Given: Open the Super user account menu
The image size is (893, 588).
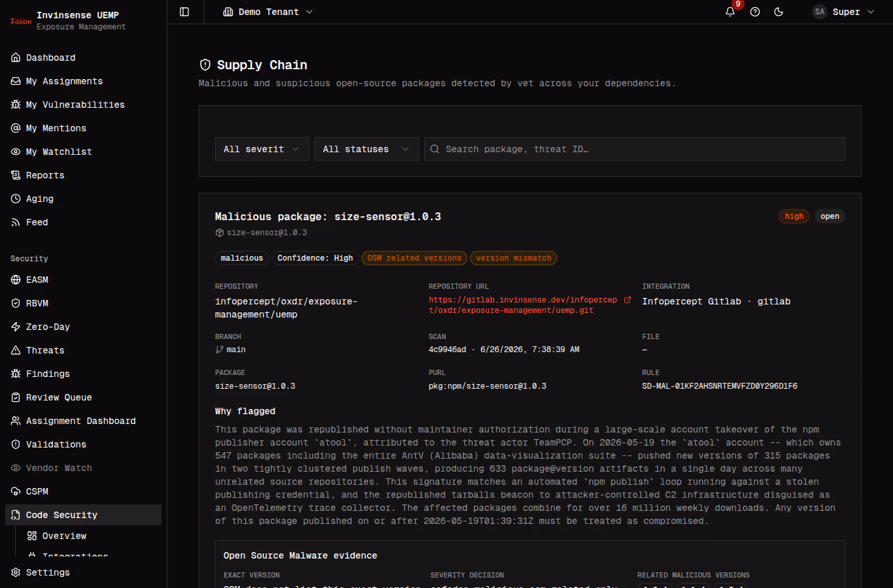Looking at the screenshot, I should point(843,12).
